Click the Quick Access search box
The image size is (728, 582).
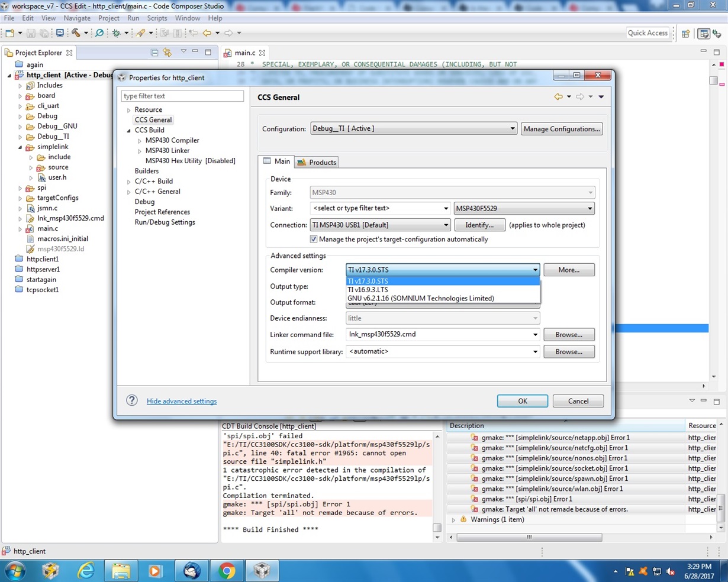pos(648,33)
